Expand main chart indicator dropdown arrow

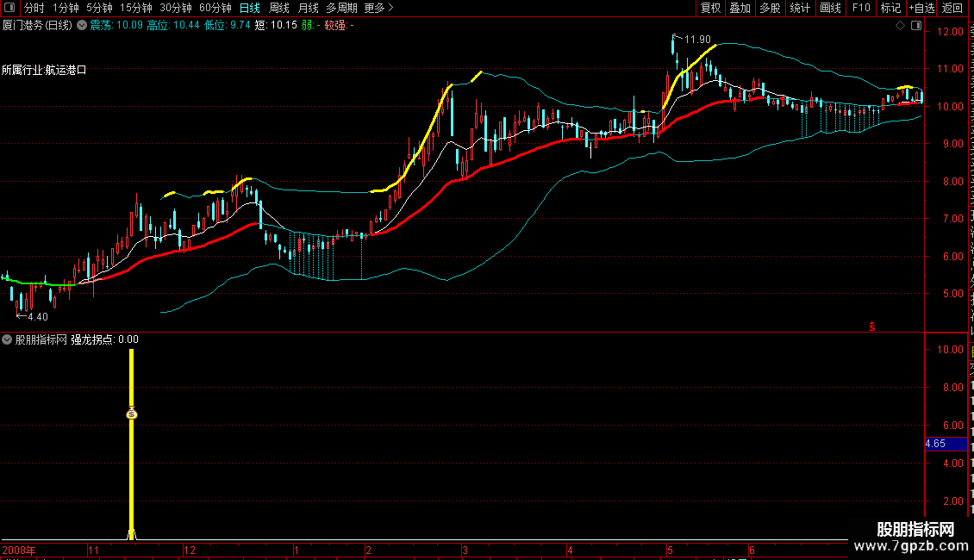click(81, 26)
